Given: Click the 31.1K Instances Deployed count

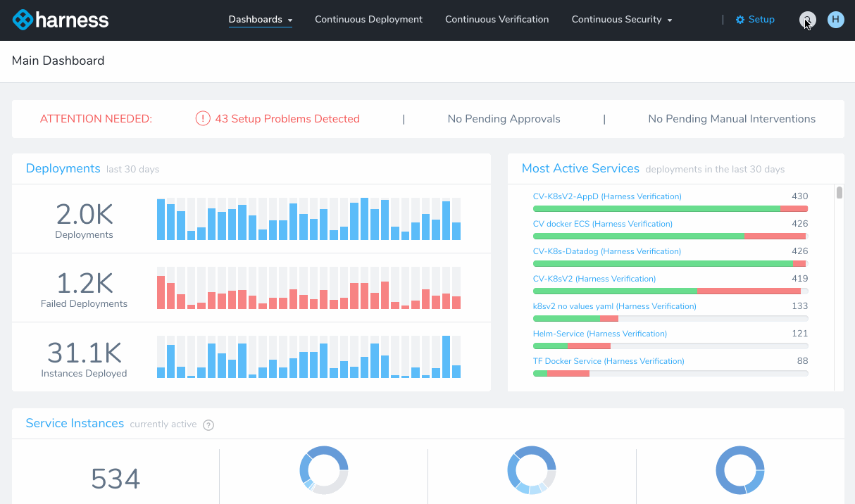Looking at the screenshot, I should tap(84, 352).
